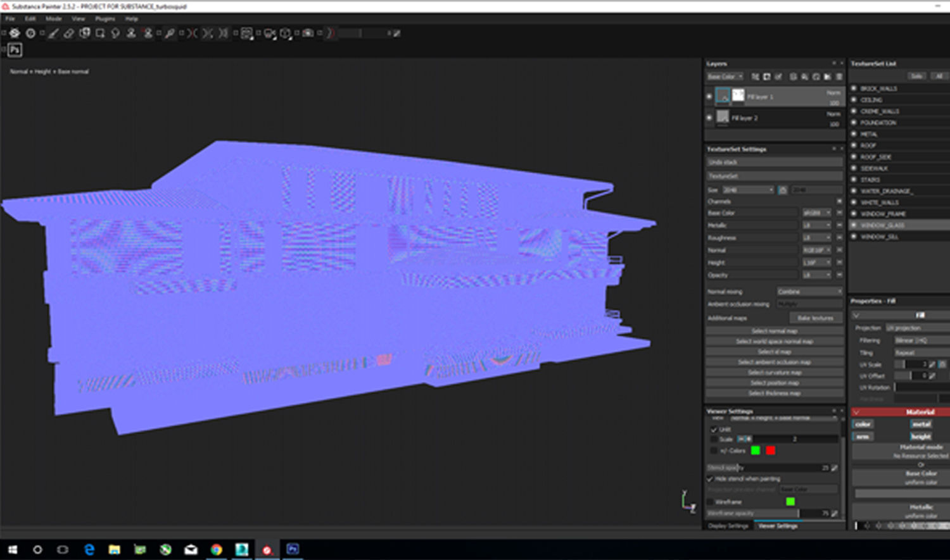Select the Polygon Fill tool
950x560 pixels.
[x=100, y=33]
